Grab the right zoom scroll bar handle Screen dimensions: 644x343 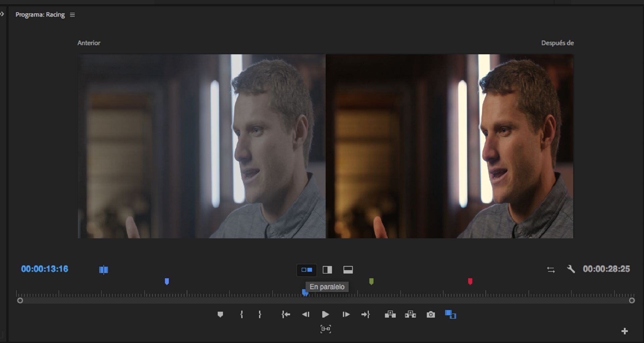[632, 300]
